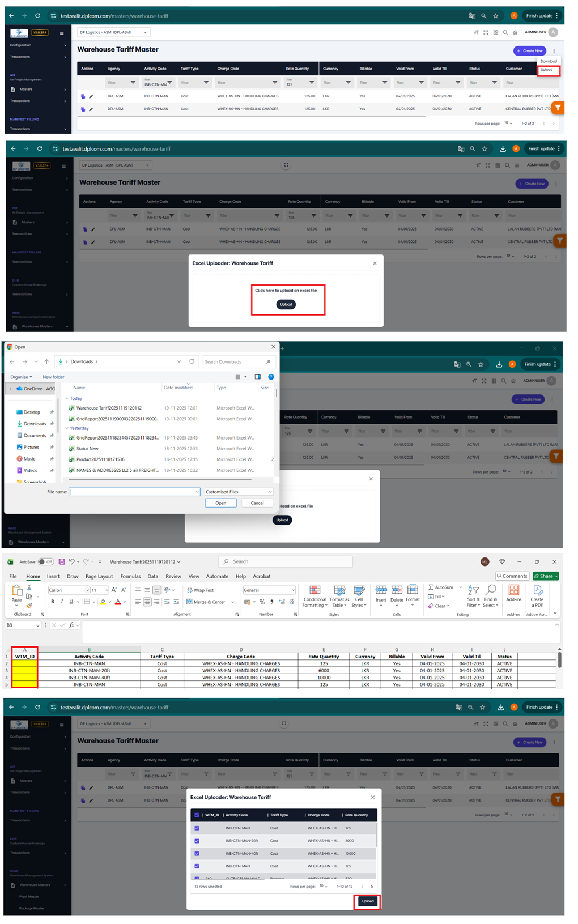
Task: Open the Customised Files type dropdown
Action: coord(239,492)
